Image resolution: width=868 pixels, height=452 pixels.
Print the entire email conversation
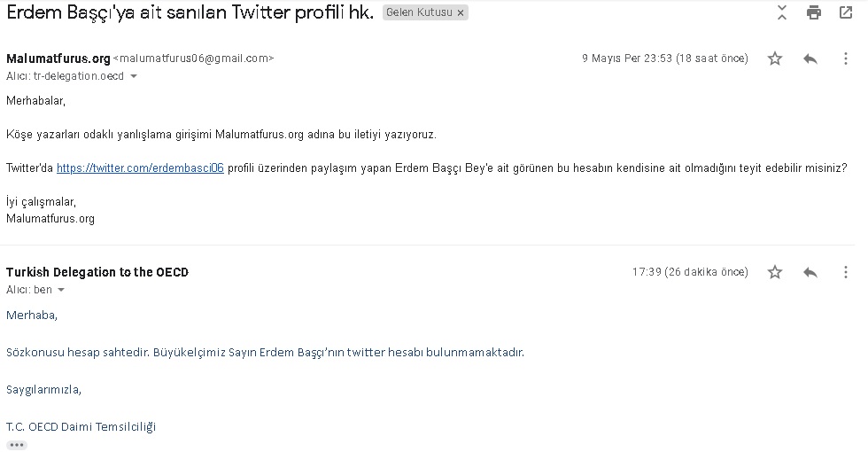pyautogui.click(x=813, y=12)
